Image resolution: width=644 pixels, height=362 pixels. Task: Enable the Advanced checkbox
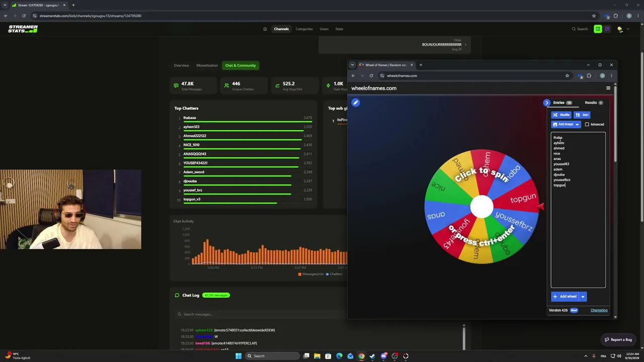(x=587, y=124)
